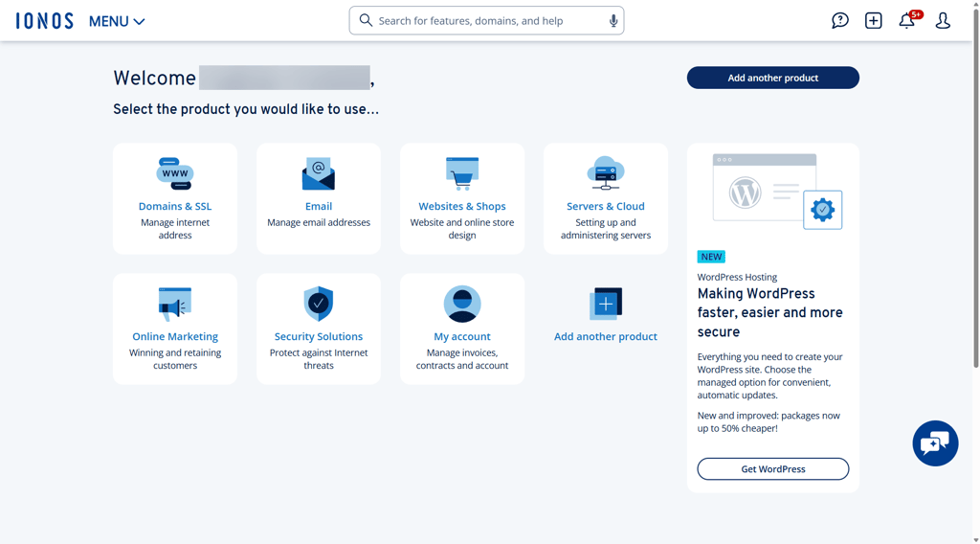Viewport: 980px width, 544px height.
Task: Open the Email product link
Action: [319, 206]
